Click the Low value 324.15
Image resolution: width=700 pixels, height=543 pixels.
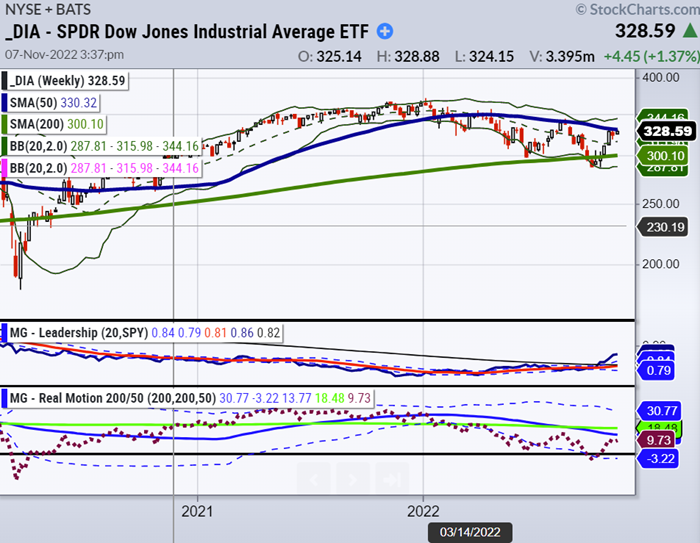click(491, 57)
